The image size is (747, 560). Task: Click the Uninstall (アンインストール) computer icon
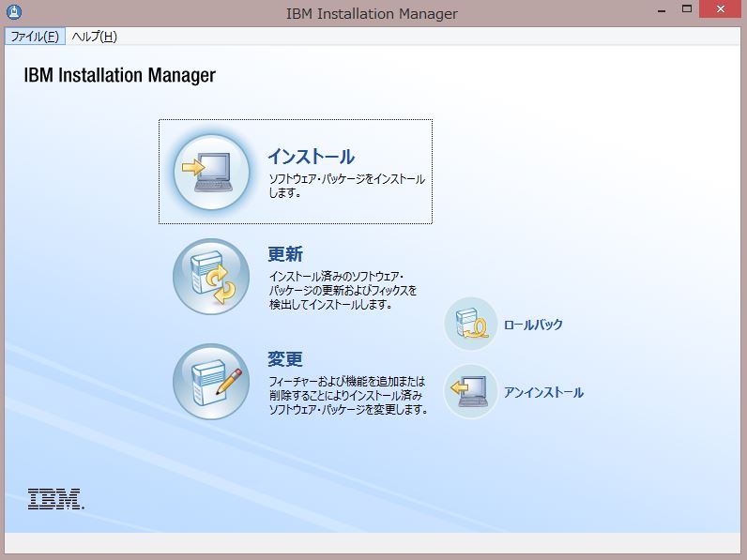click(x=471, y=391)
